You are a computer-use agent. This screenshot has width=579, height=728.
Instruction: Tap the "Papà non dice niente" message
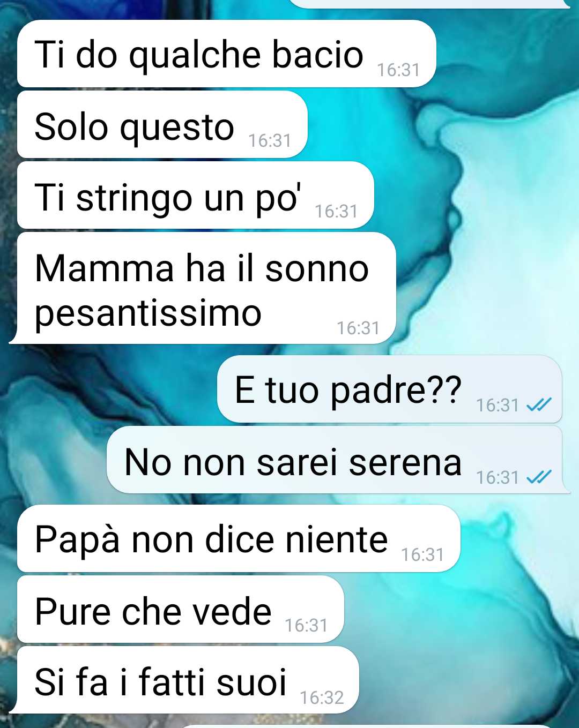[239, 539]
